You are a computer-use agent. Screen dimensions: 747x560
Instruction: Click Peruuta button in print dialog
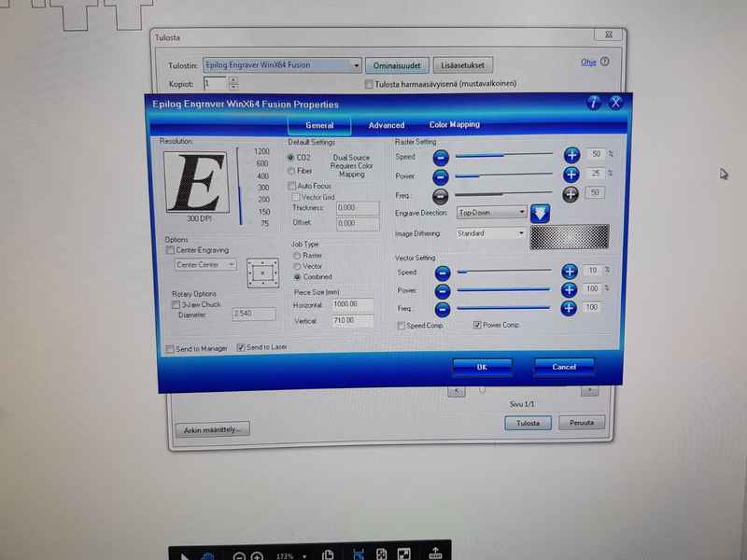coord(582,423)
